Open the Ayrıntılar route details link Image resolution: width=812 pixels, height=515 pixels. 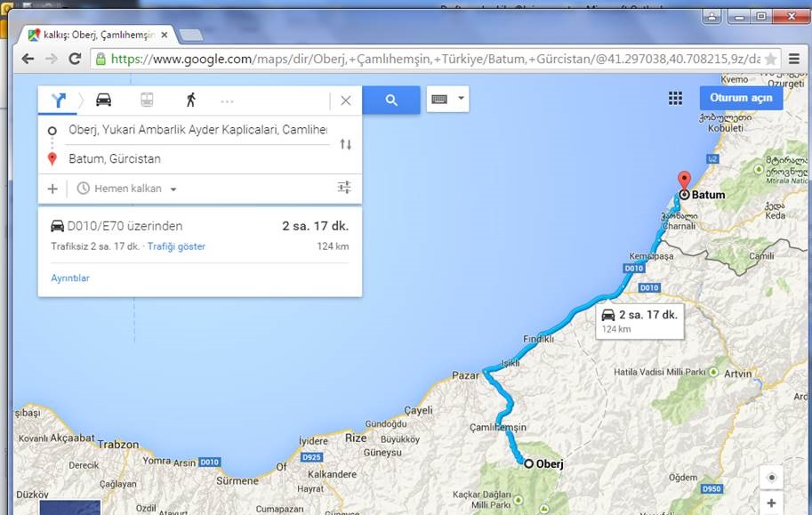click(x=70, y=278)
